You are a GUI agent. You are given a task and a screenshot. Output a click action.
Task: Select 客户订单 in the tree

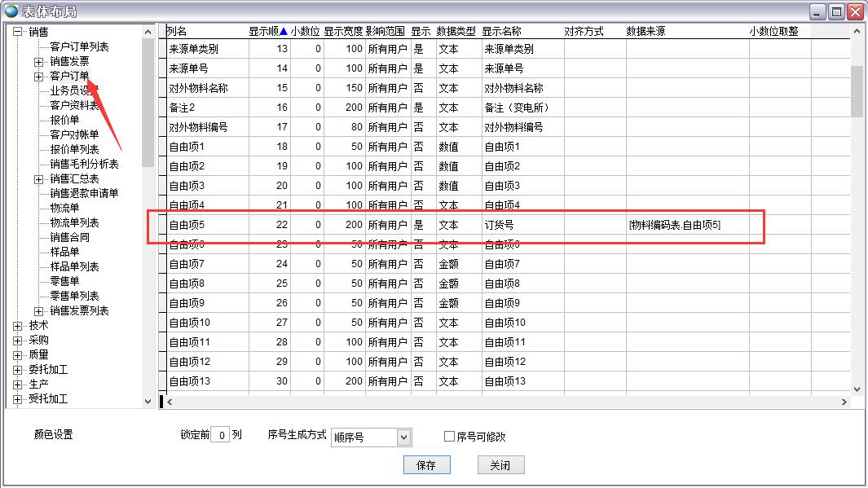[69, 77]
